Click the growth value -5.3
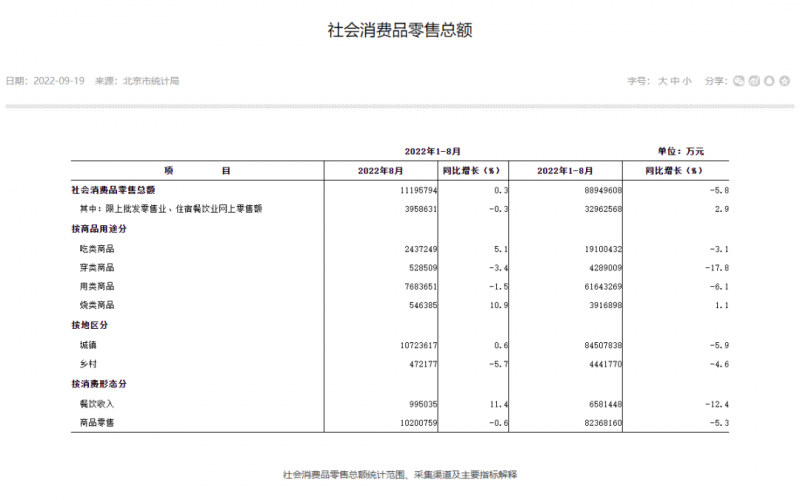The image size is (800, 500). pyautogui.click(x=719, y=423)
